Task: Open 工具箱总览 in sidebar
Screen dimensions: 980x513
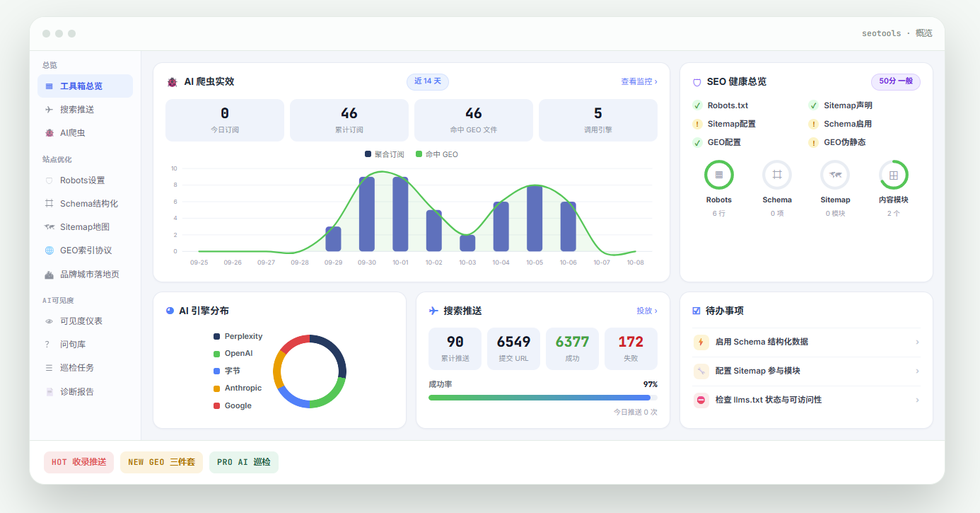Action: pyautogui.click(x=85, y=86)
